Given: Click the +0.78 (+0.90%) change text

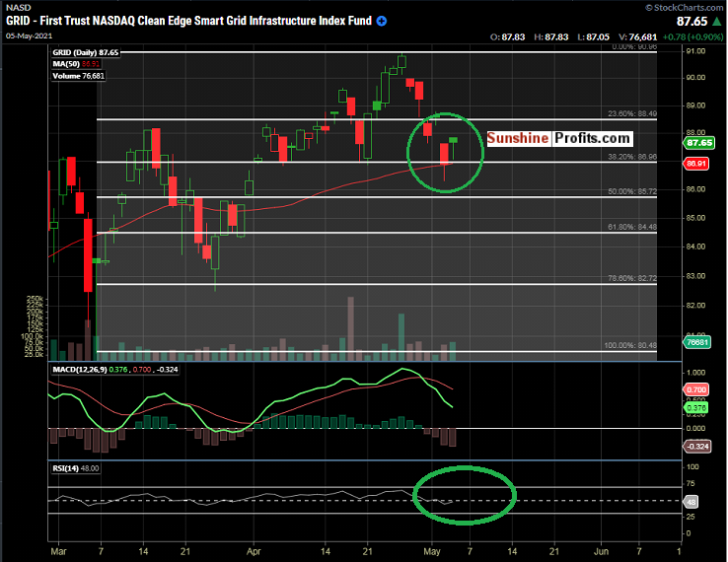Looking at the screenshot, I should pos(692,36).
